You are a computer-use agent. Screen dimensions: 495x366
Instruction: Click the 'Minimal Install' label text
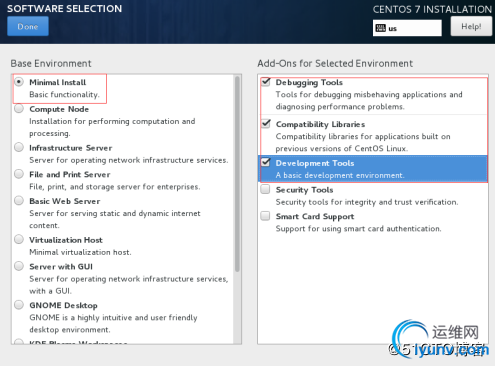58,82
